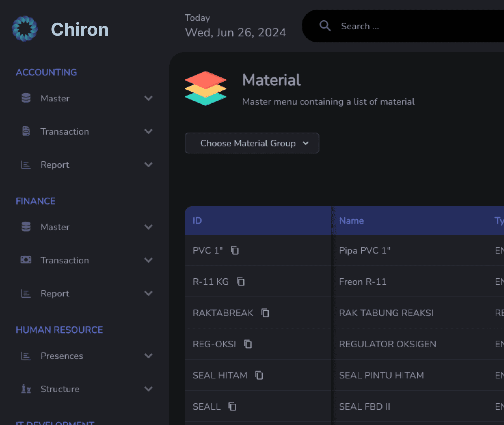Copy the RAKTABREAK material ID
The height and width of the screenshot is (425, 504).
(265, 313)
